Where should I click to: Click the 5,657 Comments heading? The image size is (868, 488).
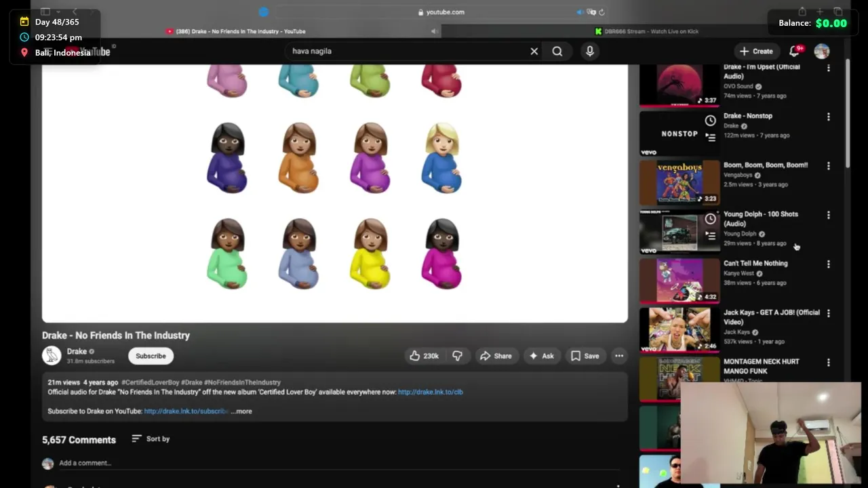tap(79, 439)
